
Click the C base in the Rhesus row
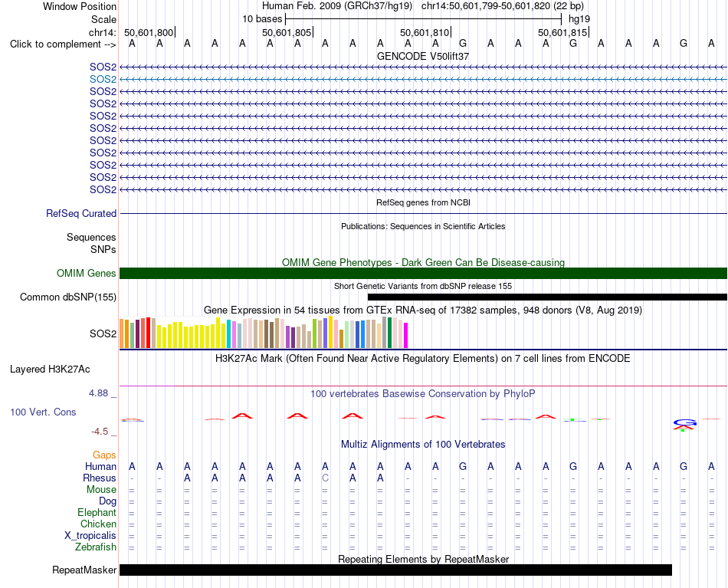(325, 478)
